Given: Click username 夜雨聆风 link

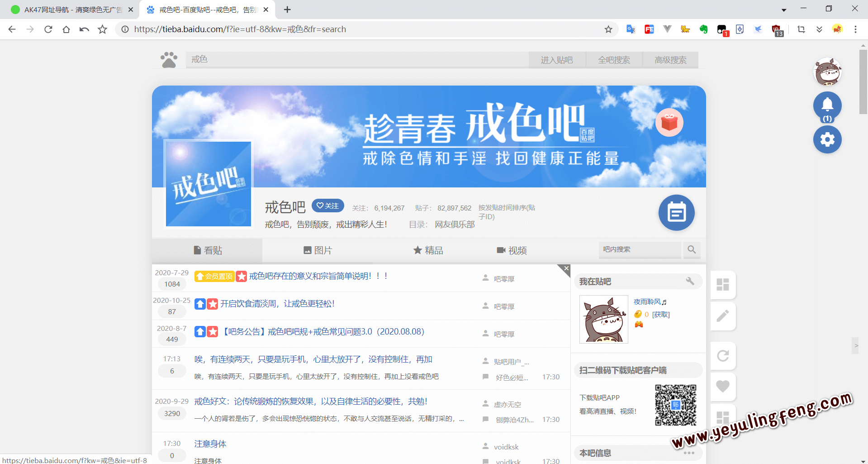Looking at the screenshot, I should point(650,302).
